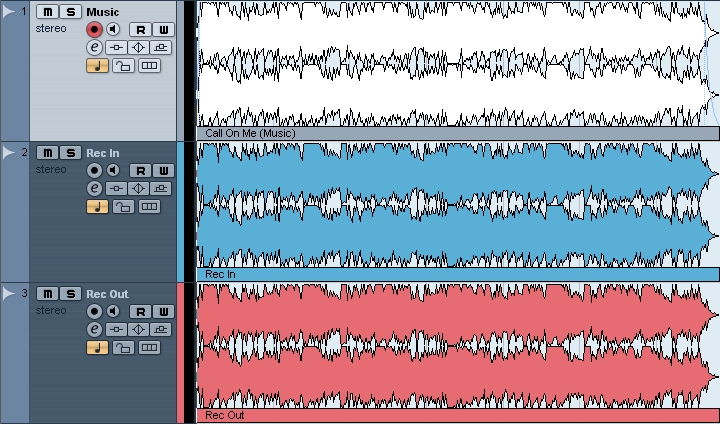
Task: Click lane display type icon on Music track
Action: (149, 66)
